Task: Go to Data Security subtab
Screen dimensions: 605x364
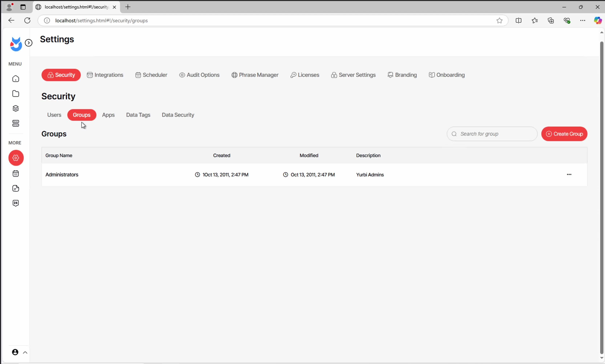Action: pos(178,115)
